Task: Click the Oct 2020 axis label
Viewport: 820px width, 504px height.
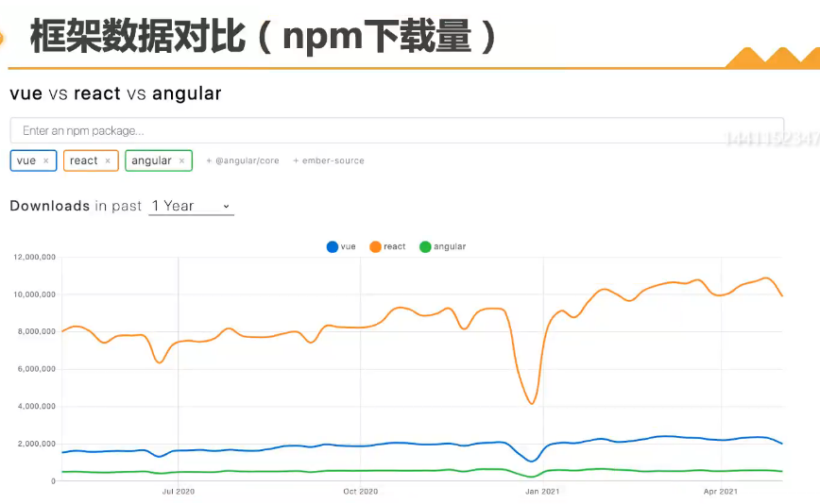Action: [360, 492]
